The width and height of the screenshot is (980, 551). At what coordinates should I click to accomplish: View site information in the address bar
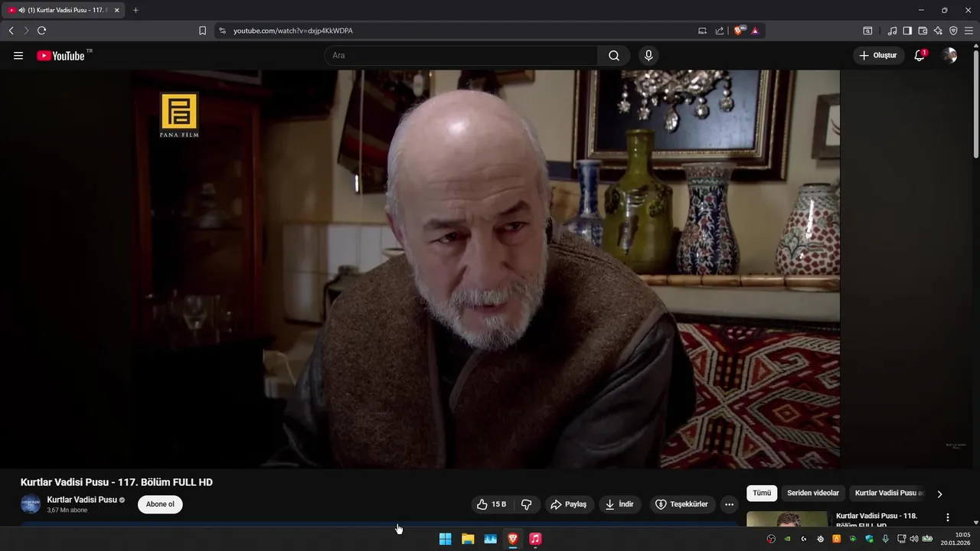pos(222,31)
